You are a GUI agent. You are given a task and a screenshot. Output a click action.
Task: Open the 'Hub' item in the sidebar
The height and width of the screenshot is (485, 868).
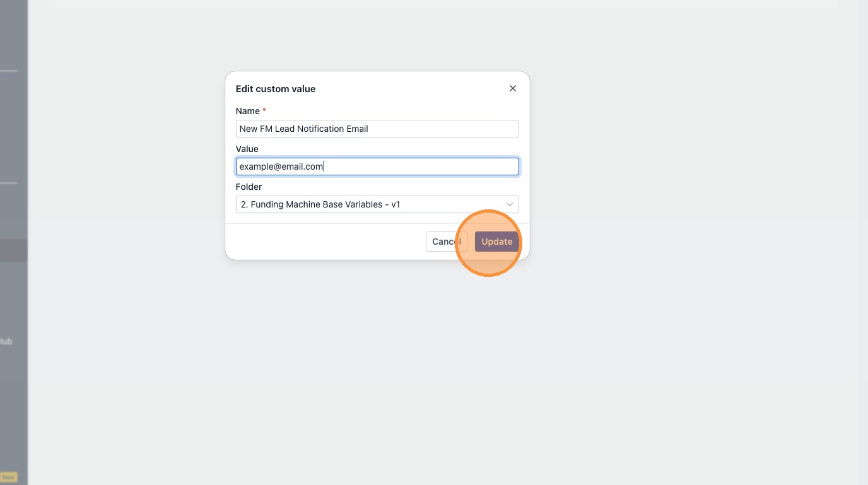(6, 341)
